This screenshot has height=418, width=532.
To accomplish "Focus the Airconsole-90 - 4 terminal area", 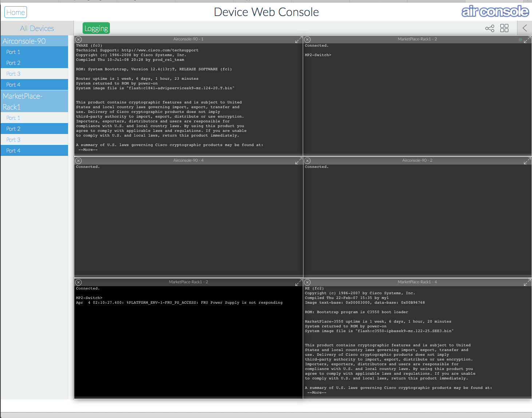I will pyautogui.click(x=188, y=220).
